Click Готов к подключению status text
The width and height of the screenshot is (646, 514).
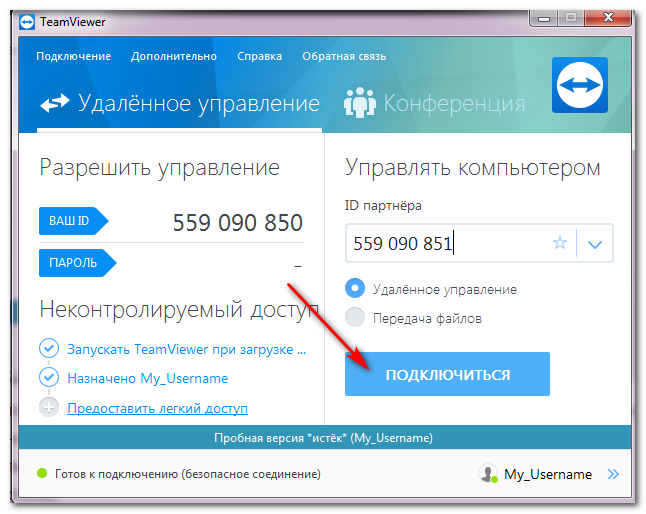pos(187,474)
